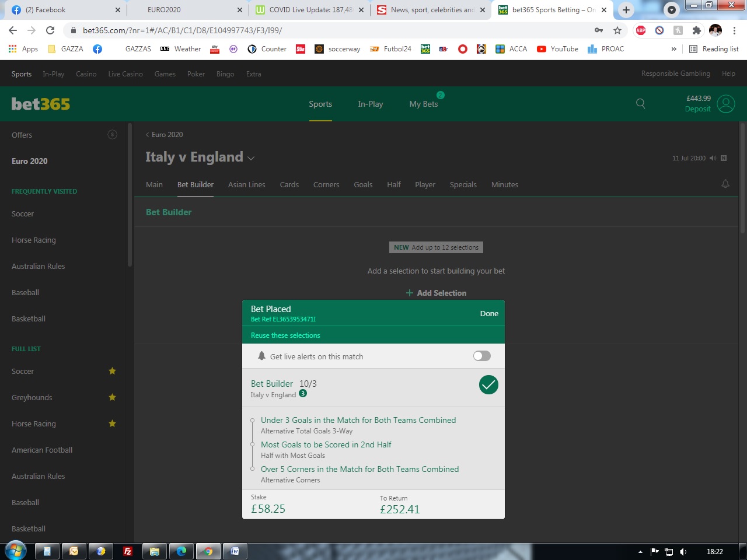Image resolution: width=747 pixels, height=560 pixels.
Task: Switch to the EURO2020 browser tab
Action: 187,10
